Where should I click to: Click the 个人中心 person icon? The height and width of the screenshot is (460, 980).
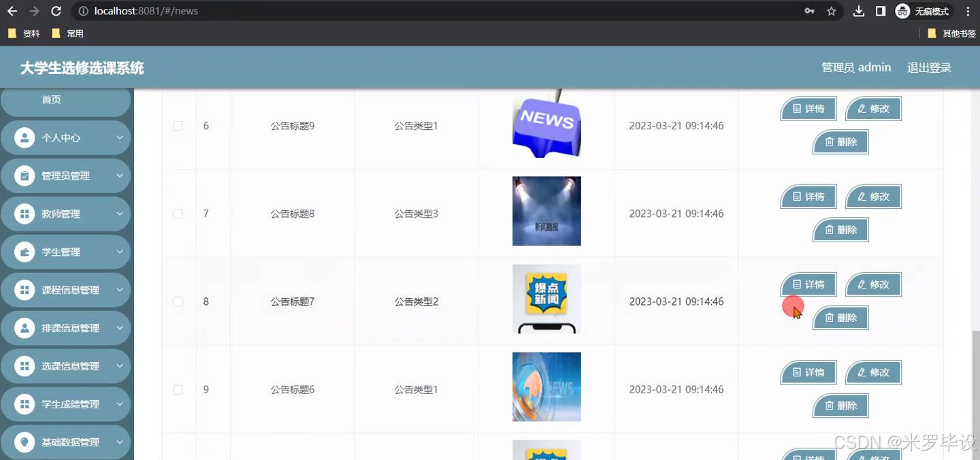(x=24, y=137)
